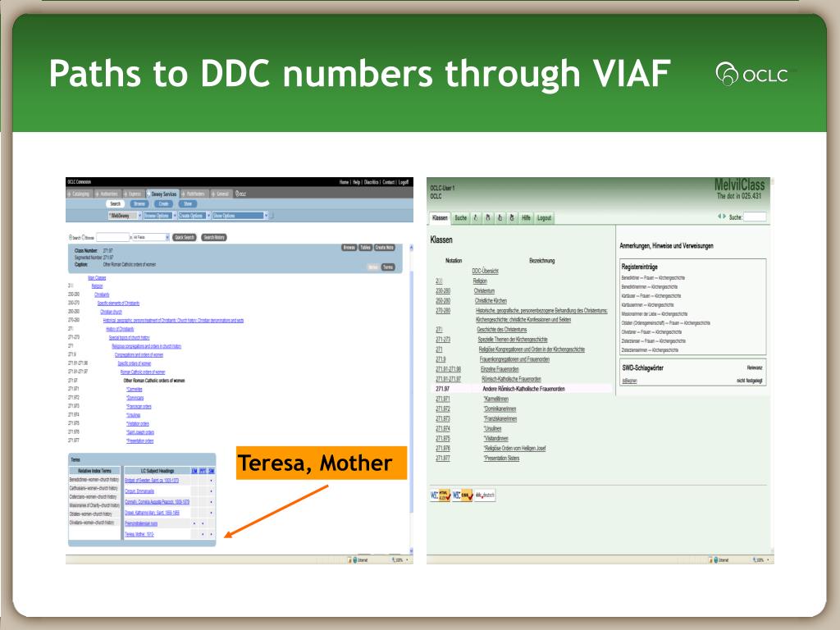Open Christentum link in MelvilClass

click(484, 291)
